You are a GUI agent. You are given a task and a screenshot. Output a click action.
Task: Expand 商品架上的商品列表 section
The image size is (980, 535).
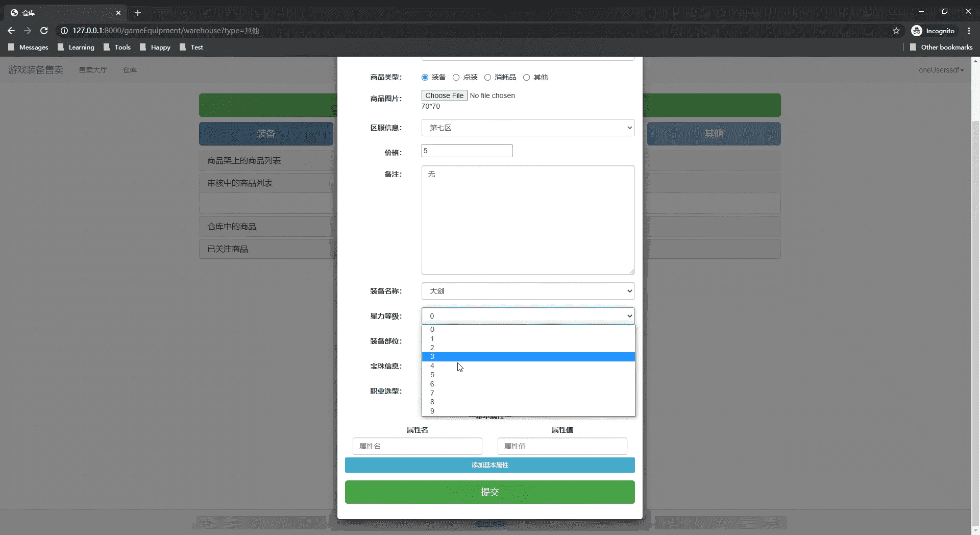(x=244, y=161)
